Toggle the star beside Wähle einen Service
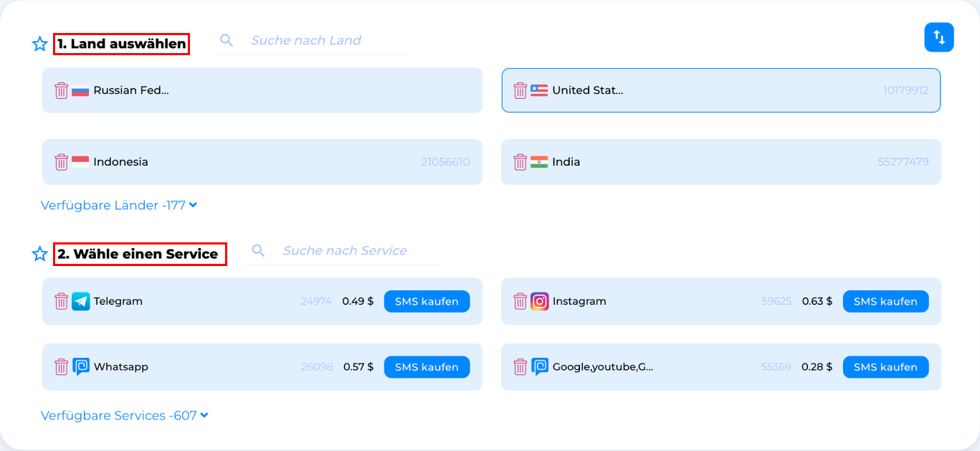Image resolution: width=980 pixels, height=451 pixels. click(x=40, y=254)
